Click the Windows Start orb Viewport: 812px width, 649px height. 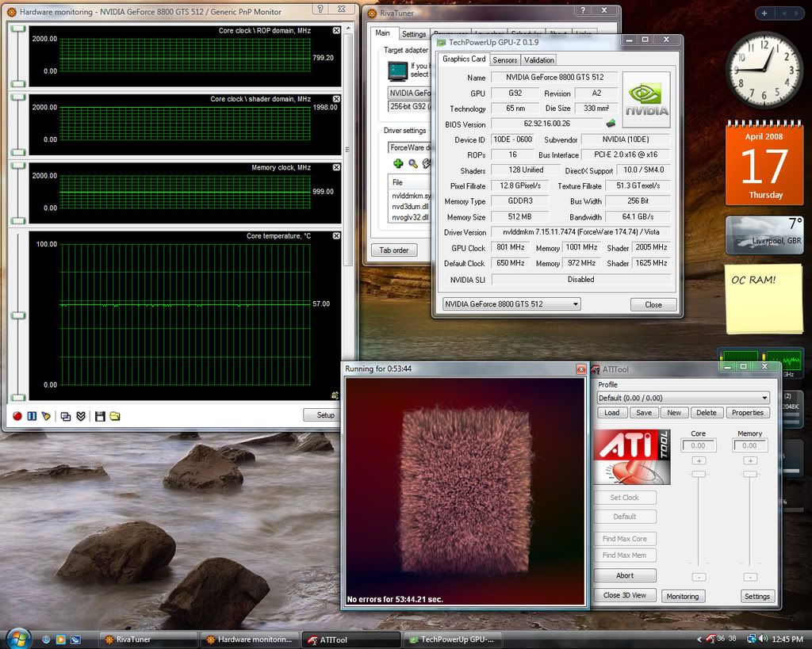(x=17, y=638)
